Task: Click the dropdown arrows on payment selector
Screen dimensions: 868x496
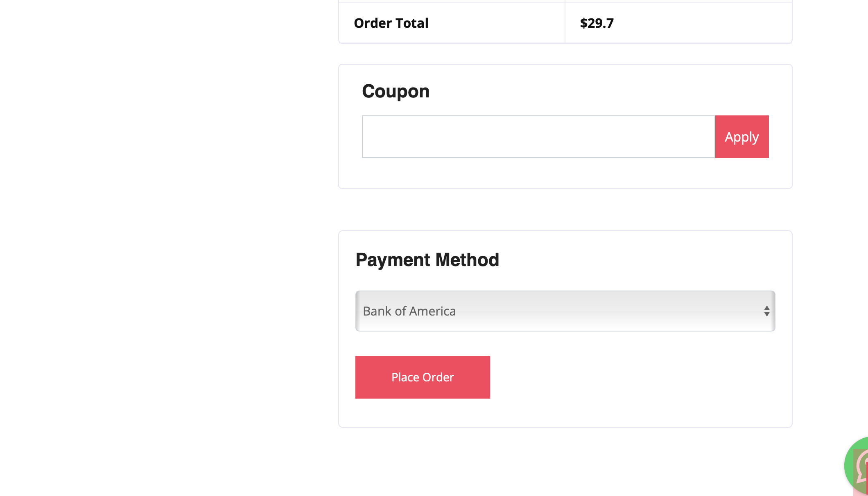Action: (x=766, y=311)
